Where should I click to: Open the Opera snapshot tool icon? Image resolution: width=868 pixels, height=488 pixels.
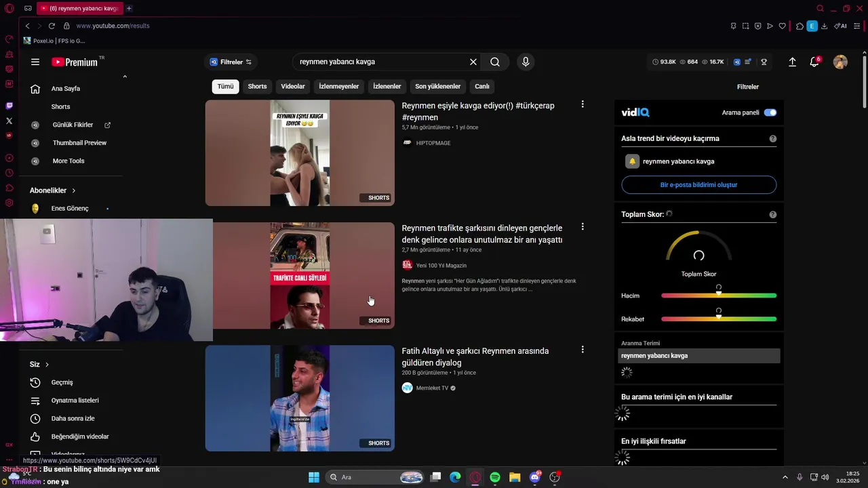point(745,26)
